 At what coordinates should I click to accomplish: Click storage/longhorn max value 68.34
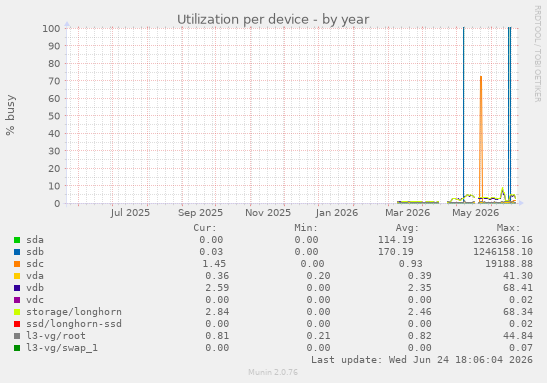click(518, 312)
